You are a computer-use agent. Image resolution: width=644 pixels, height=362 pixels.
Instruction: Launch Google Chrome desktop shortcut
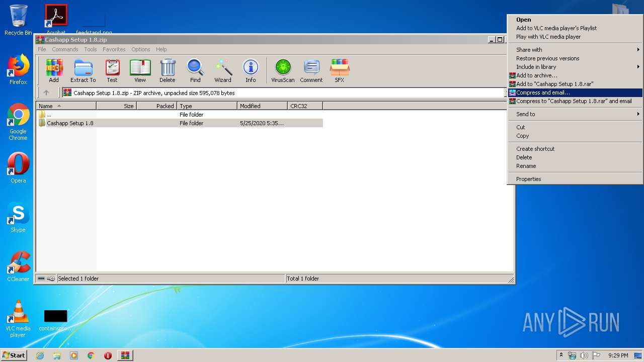[x=18, y=122]
